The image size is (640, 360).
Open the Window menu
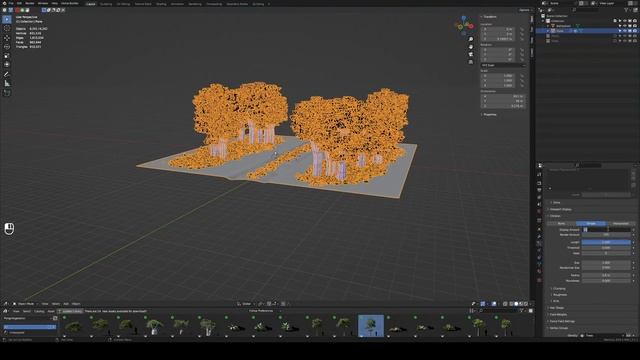[x=43, y=3]
